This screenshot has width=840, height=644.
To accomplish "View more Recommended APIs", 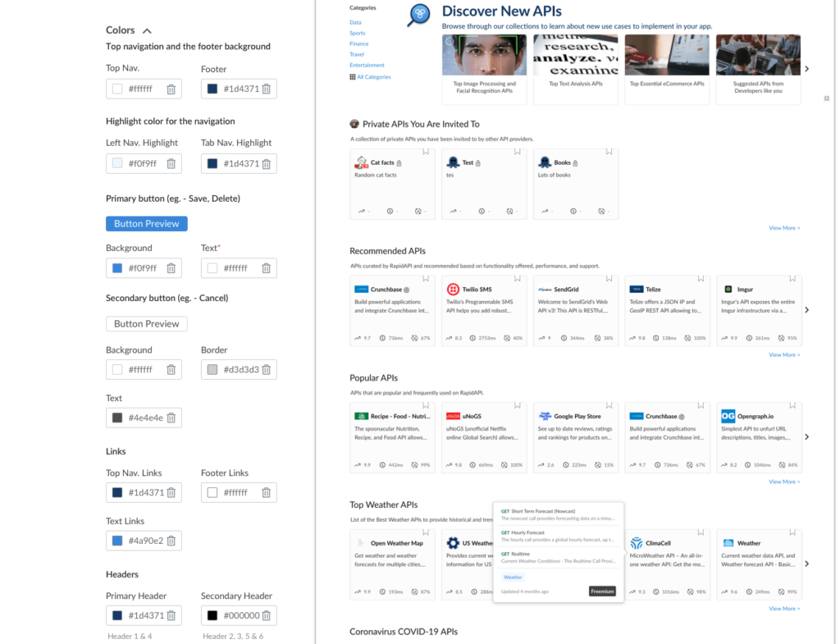I will tap(784, 355).
